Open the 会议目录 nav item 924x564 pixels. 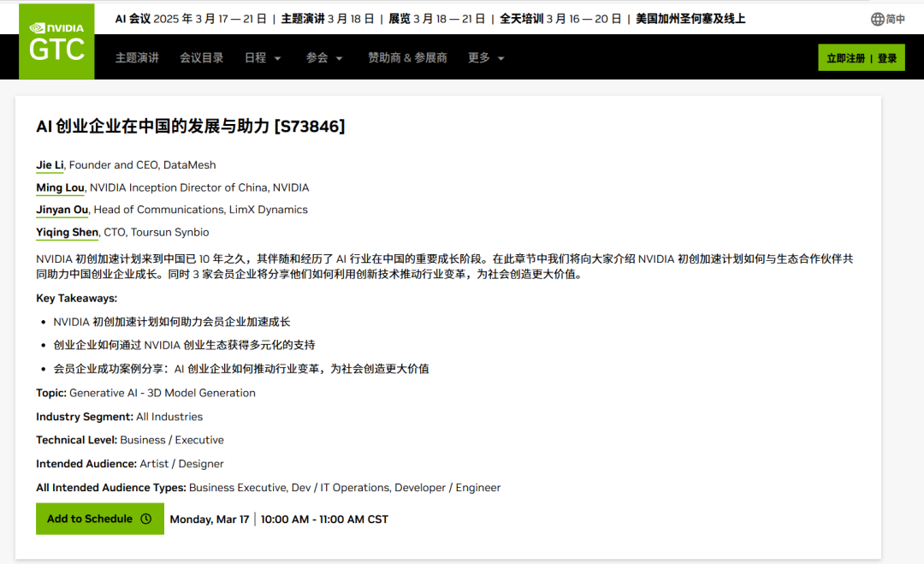pyautogui.click(x=202, y=57)
